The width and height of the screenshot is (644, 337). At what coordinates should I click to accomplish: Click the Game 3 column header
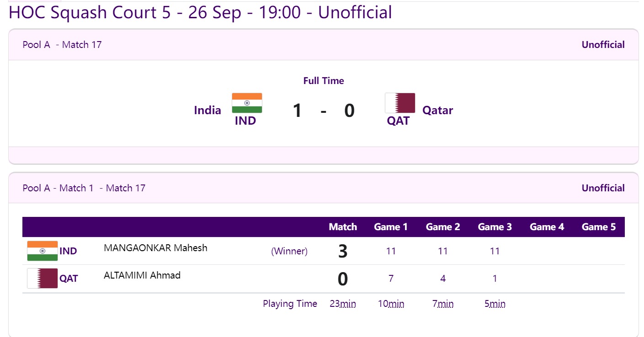[x=495, y=227]
